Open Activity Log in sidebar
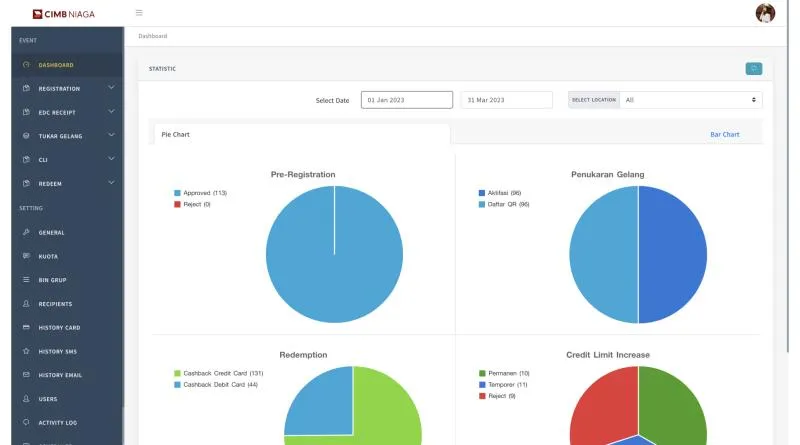 click(67, 423)
